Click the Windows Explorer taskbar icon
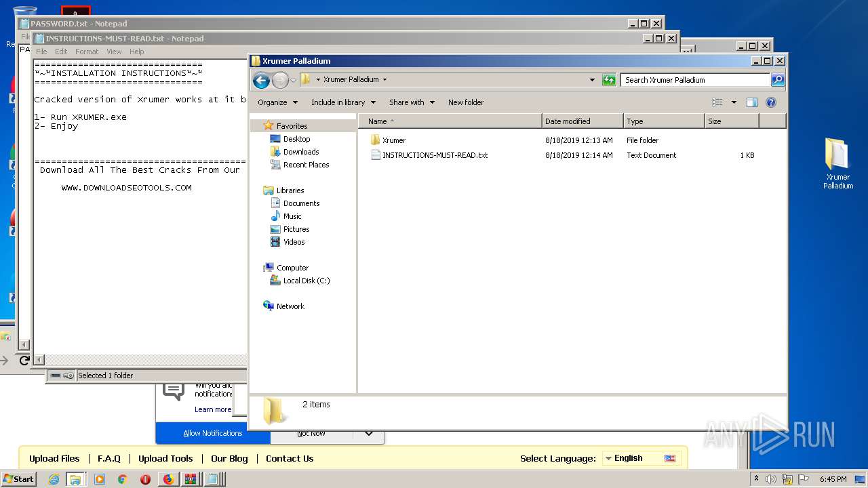 (x=75, y=479)
